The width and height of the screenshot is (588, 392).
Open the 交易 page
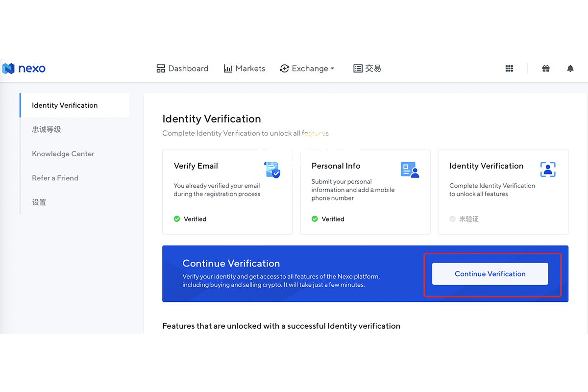click(x=367, y=69)
